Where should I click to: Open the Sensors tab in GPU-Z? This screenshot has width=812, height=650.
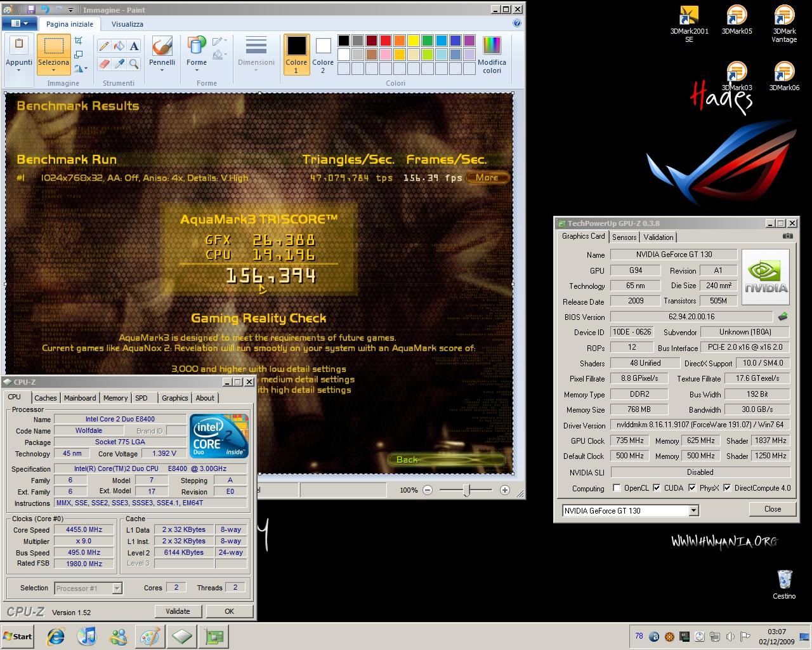(624, 237)
